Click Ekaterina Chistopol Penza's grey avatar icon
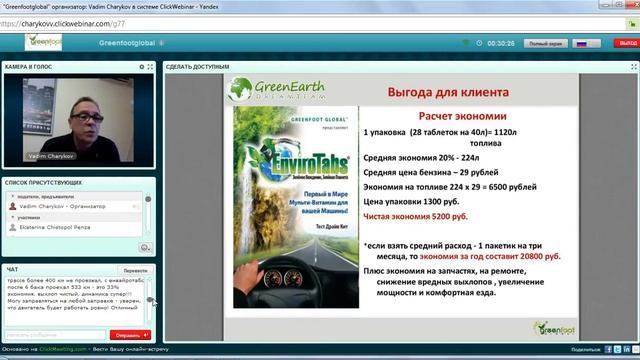 [13, 227]
